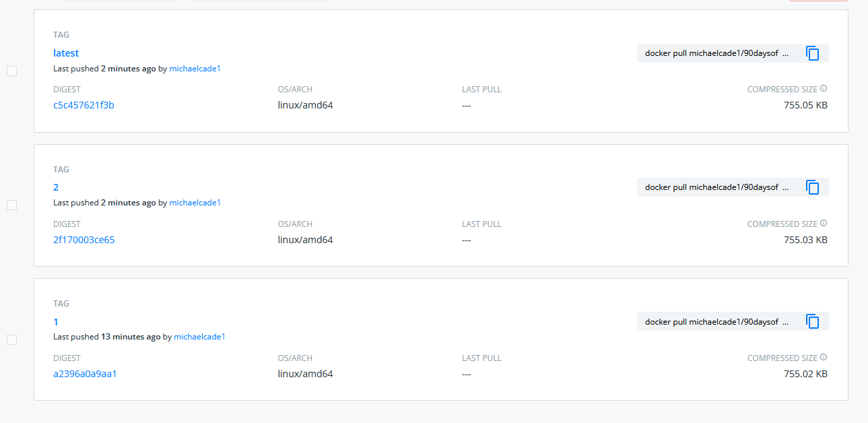Image resolution: width=868 pixels, height=423 pixels.
Task: Visit michaelcade1 profile under tag 1
Action: point(199,337)
